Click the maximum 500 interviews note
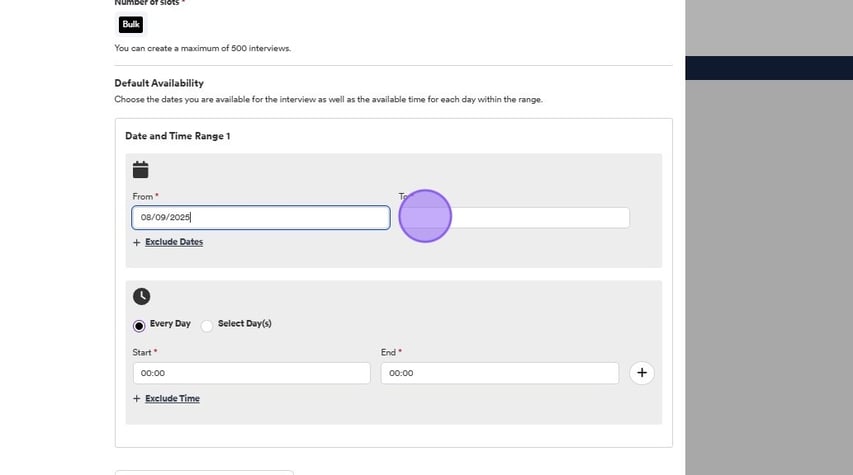 point(203,48)
